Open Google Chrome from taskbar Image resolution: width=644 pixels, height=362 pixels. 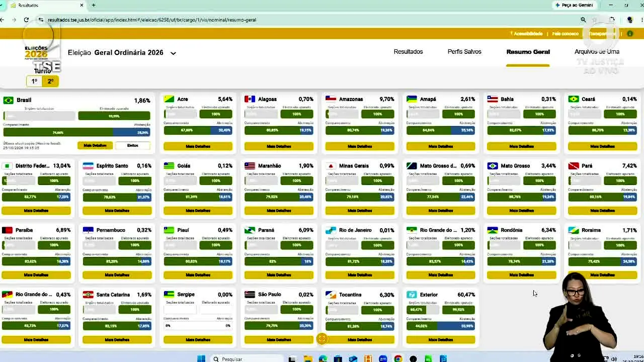pyautogui.click(x=398, y=358)
